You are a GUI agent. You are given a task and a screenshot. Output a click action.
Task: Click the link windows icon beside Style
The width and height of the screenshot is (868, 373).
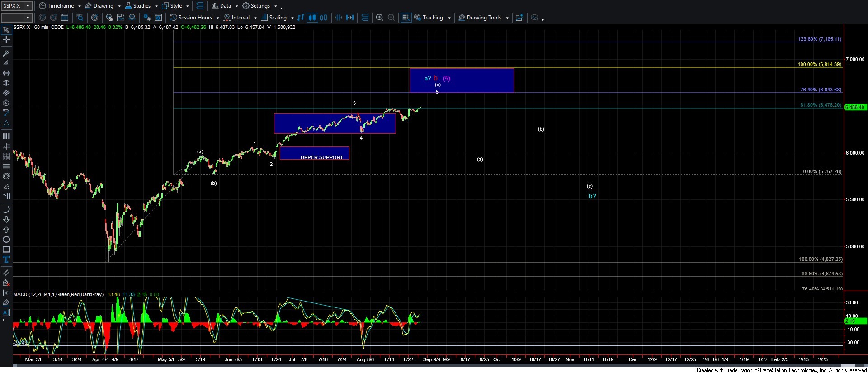200,6
